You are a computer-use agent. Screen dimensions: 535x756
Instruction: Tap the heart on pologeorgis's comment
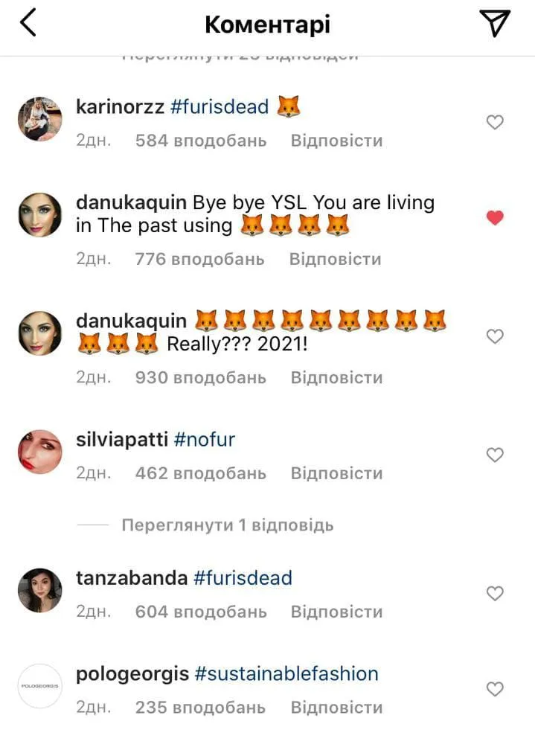click(x=495, y=688)
